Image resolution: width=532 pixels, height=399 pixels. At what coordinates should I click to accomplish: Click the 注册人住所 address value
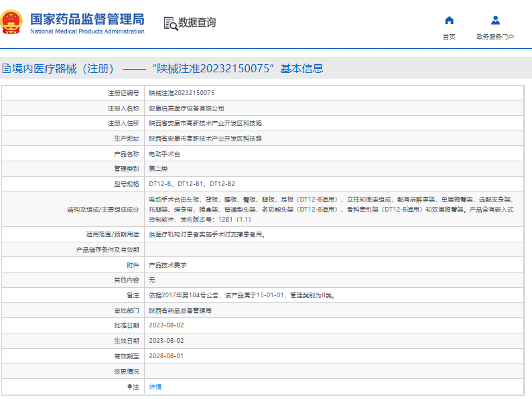(x=205, y=123)
